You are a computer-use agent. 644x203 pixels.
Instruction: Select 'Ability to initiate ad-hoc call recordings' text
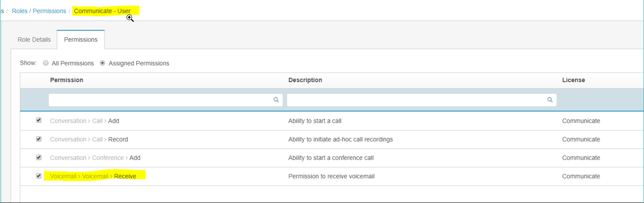[341, 140]
